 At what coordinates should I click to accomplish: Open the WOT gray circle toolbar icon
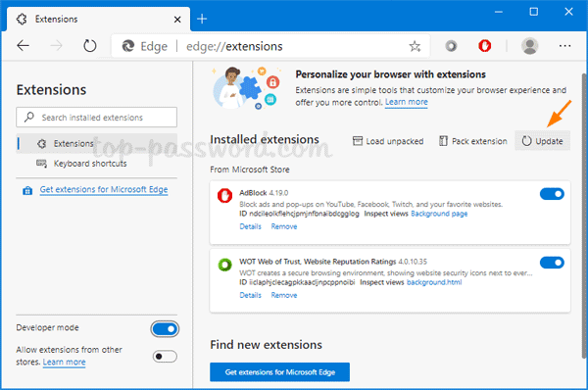pyautogui.click(x=451, y=46)
